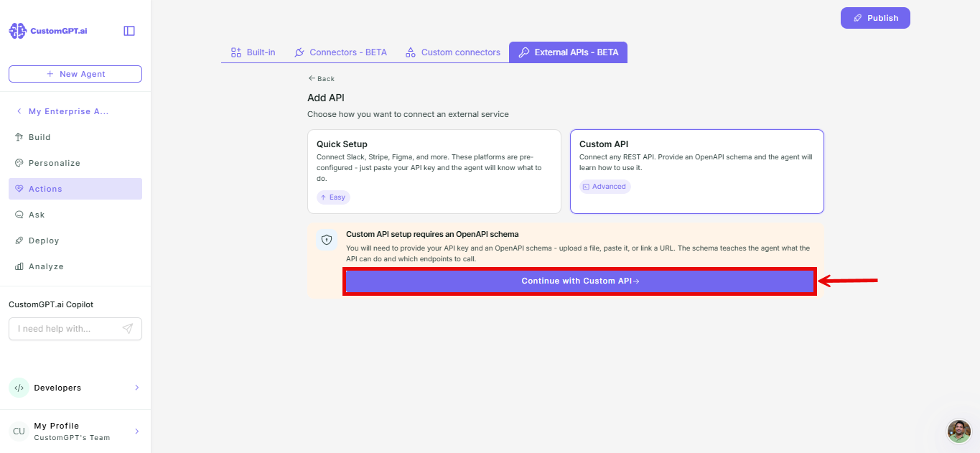980x453 pixels.
Task: Go back via My Enterprise A... chevron
Action: point(19,111)
